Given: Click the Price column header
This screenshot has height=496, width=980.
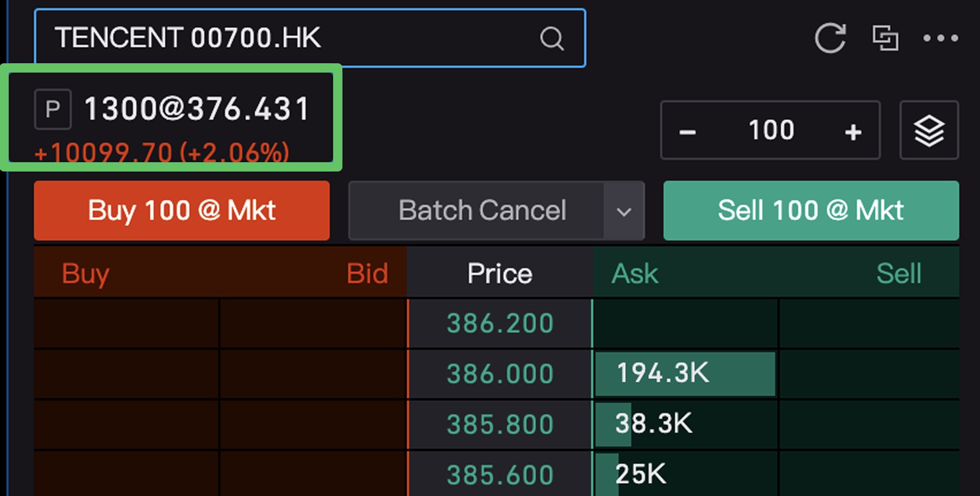Looking at the screenshot, I should click(499, 273).
